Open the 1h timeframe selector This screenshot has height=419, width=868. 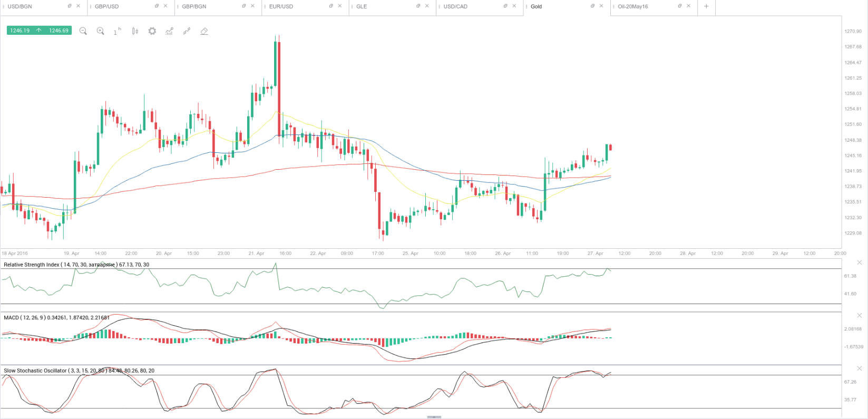[x=117, y=31]
